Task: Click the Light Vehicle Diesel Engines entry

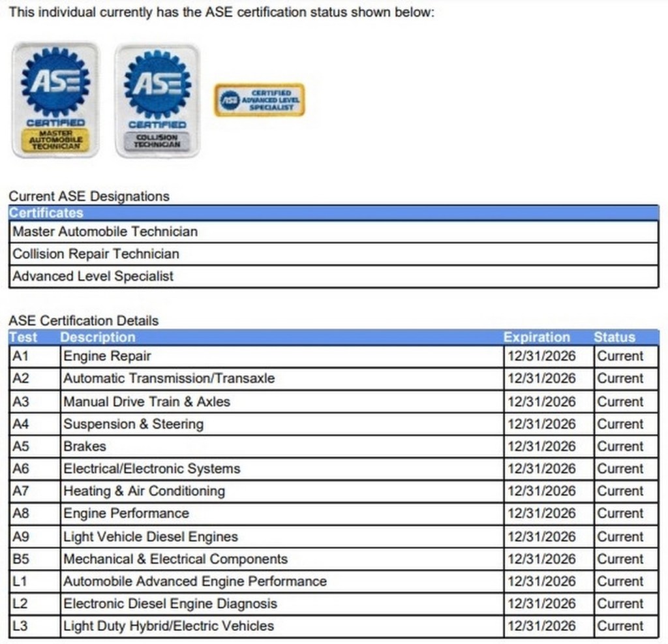Action: [151, 536]
